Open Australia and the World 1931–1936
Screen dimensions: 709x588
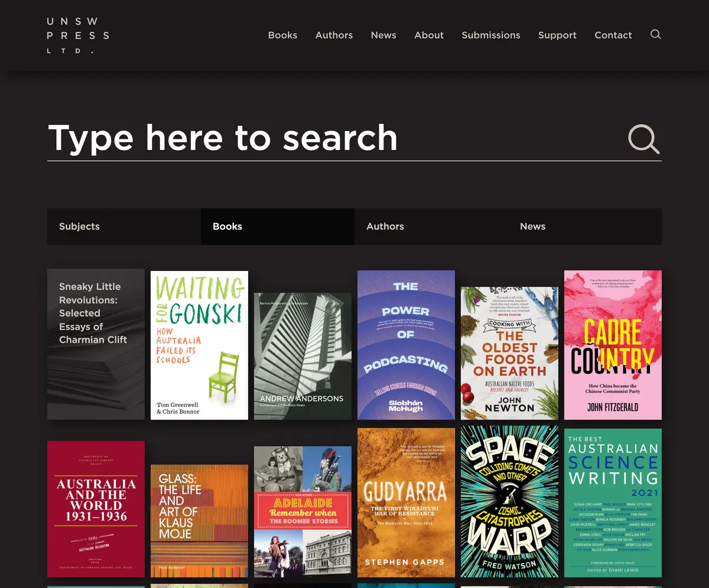96,509
